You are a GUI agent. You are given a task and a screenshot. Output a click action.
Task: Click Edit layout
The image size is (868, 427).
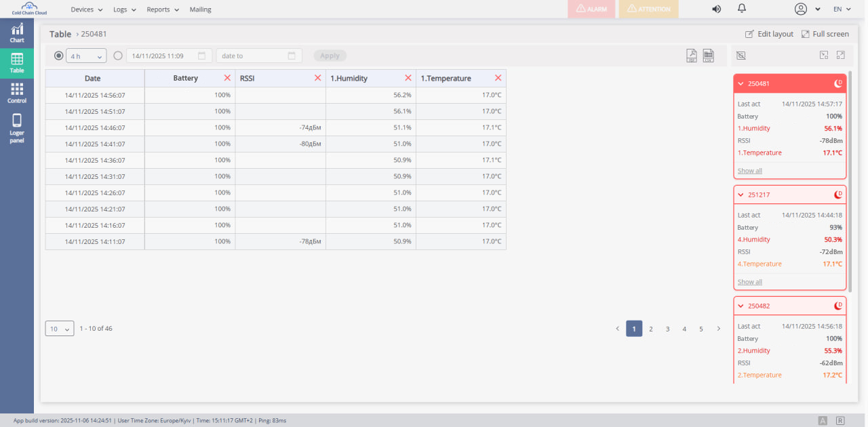pos(769,34)
